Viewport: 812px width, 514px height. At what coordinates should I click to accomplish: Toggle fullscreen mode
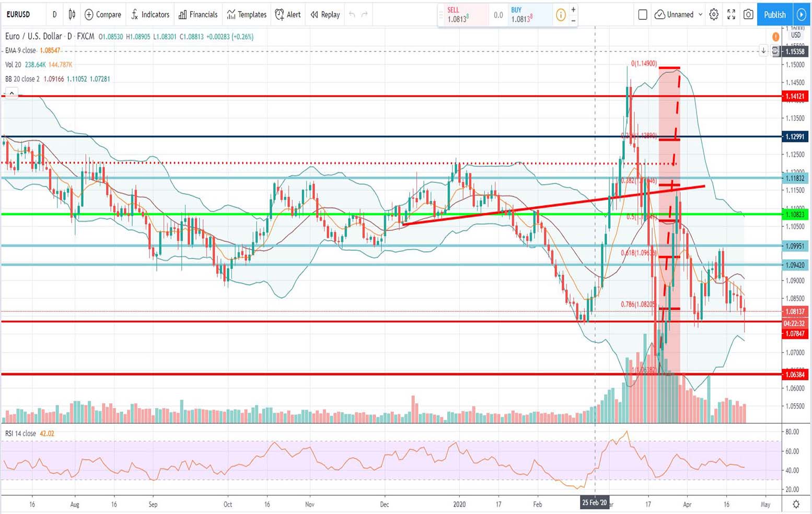tap(731, 15)
